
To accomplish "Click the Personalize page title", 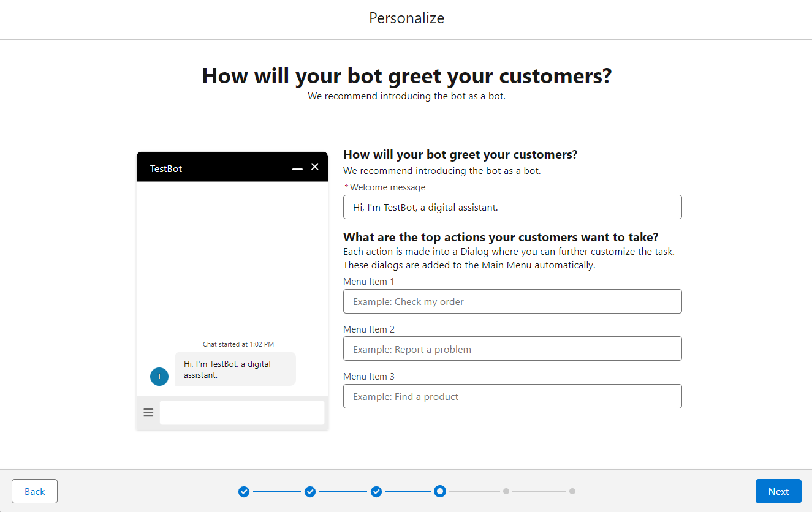I will tap(406, 18).
